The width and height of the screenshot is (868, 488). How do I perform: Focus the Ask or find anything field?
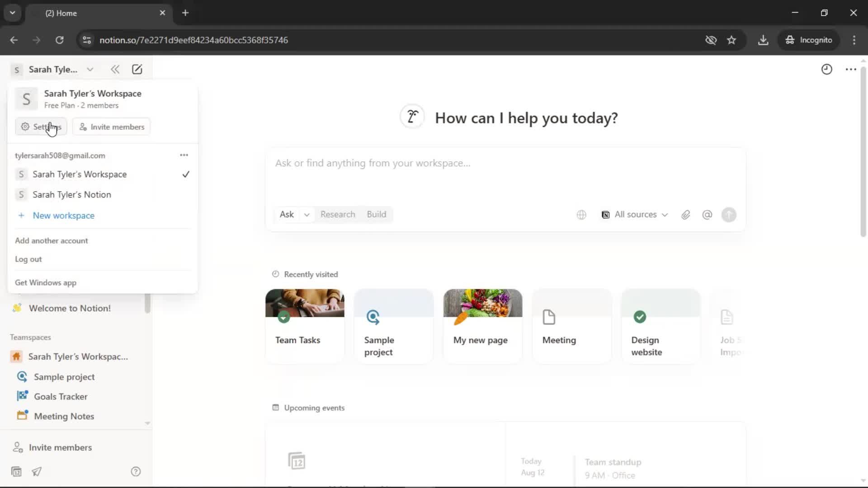click(x=505, y=164)
